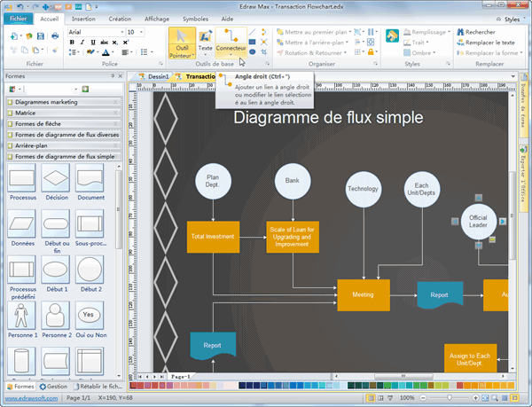Toggle underline formatting
Viewport: 532px width, 407px height.
pos(93,43)
